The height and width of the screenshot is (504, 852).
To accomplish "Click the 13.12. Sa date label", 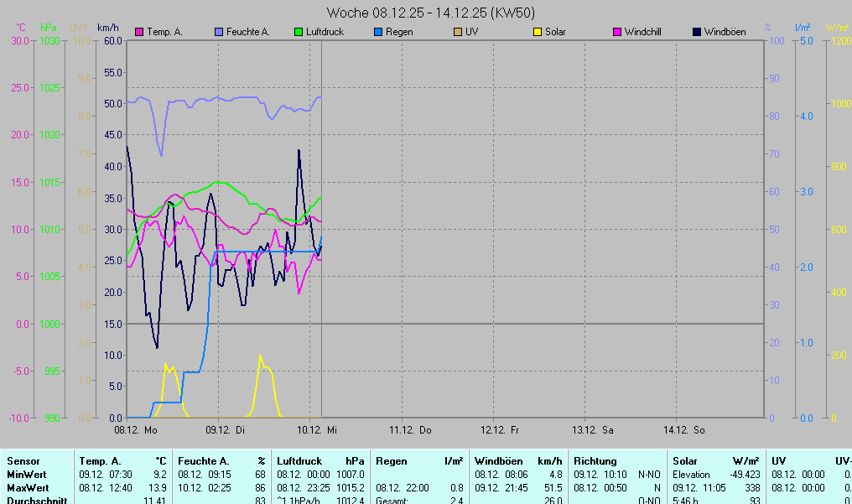I will point(593,430).
